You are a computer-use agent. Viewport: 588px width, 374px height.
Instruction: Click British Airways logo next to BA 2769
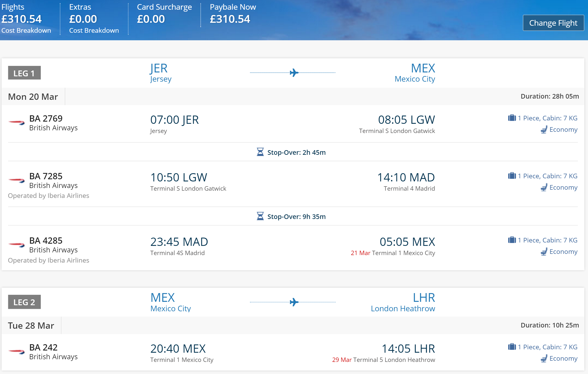pyautogui.click(x=16, y=122)
